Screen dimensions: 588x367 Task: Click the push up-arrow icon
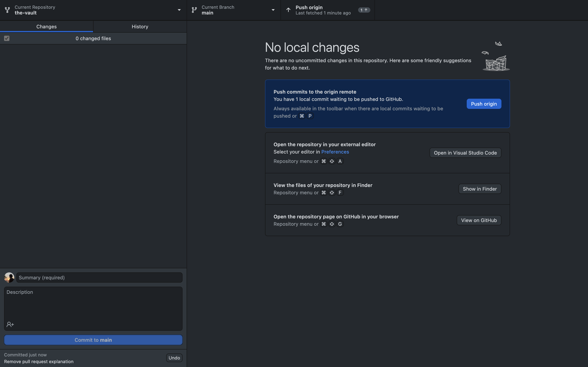(288, 10)
